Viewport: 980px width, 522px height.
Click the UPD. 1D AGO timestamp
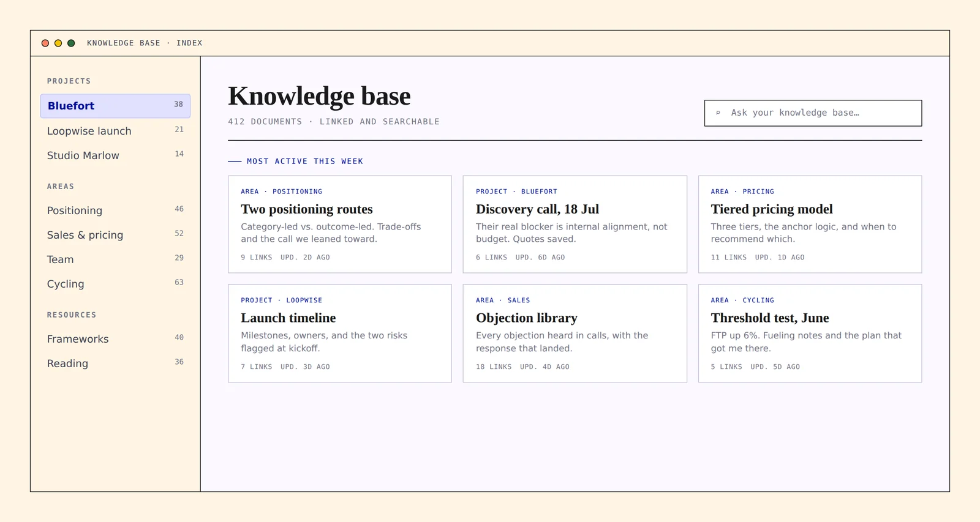pyautogui.click(x=780, y=258)
